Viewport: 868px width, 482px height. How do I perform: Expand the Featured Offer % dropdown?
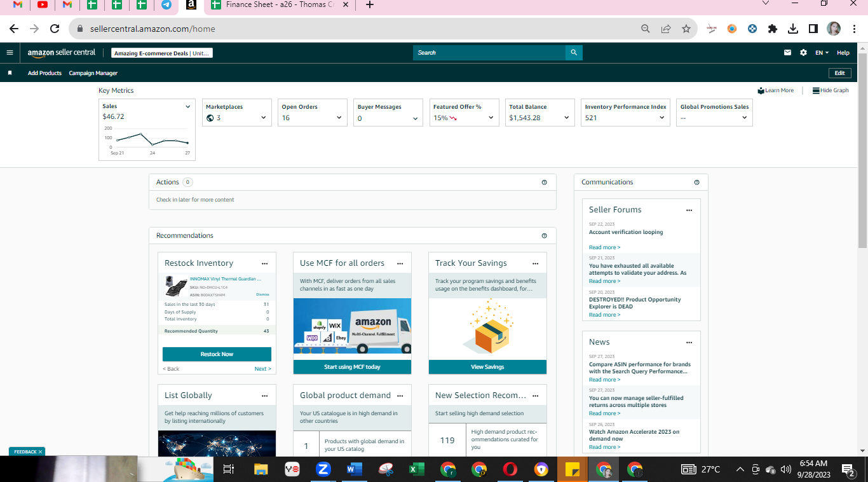[x=491, y=118]
